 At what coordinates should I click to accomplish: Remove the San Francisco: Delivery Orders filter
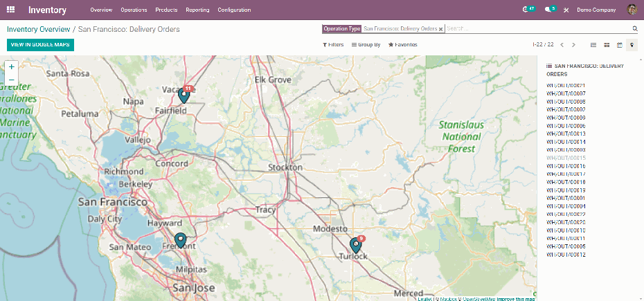click(441, 29)
